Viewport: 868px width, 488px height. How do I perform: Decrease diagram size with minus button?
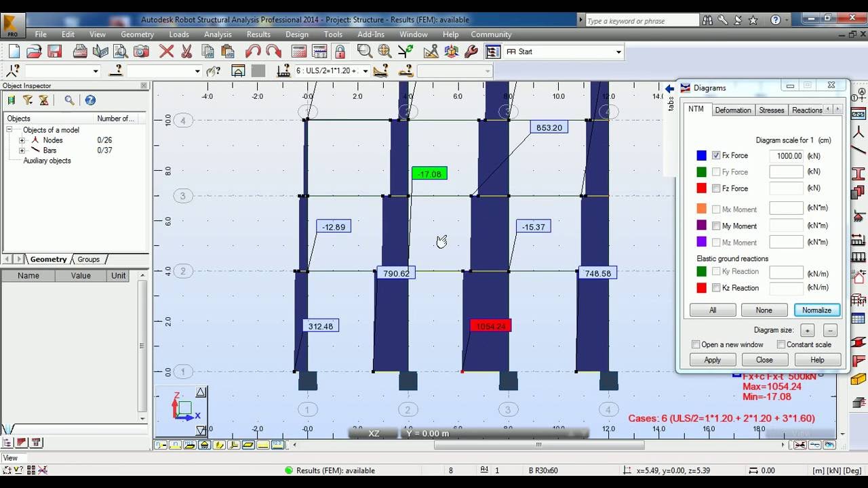pyautogui.click(x=830, y=331)
